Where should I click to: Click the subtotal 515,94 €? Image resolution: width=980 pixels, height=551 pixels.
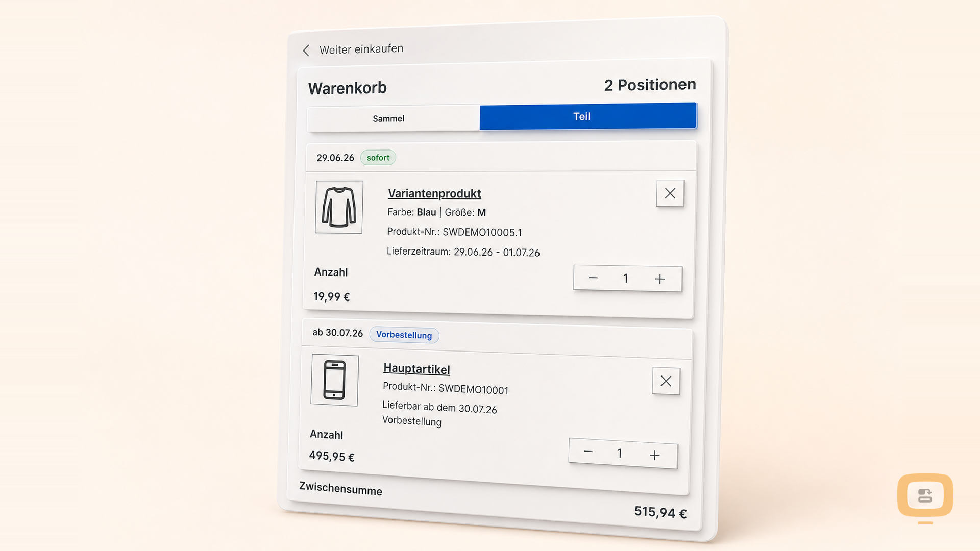[660, 512]
